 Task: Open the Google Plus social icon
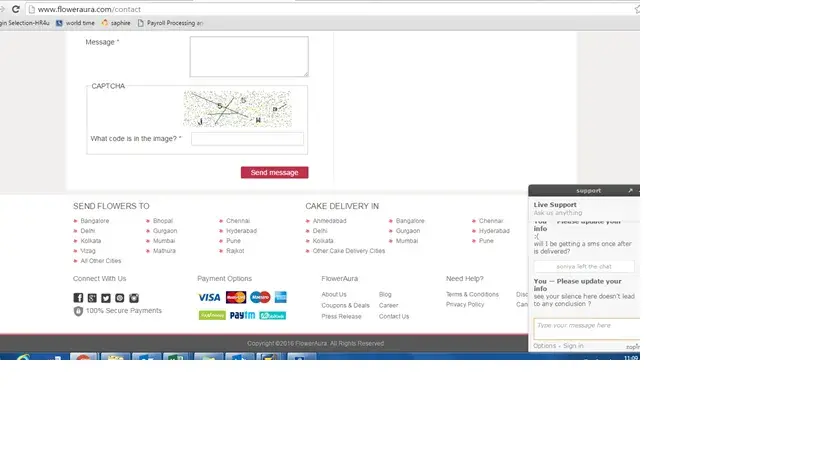[92, 298]
